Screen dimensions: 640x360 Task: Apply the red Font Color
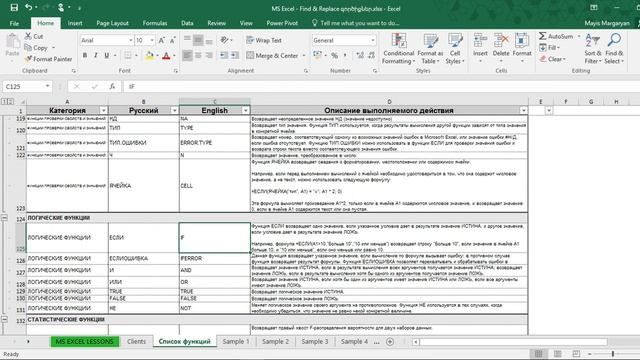click(166, 55)
